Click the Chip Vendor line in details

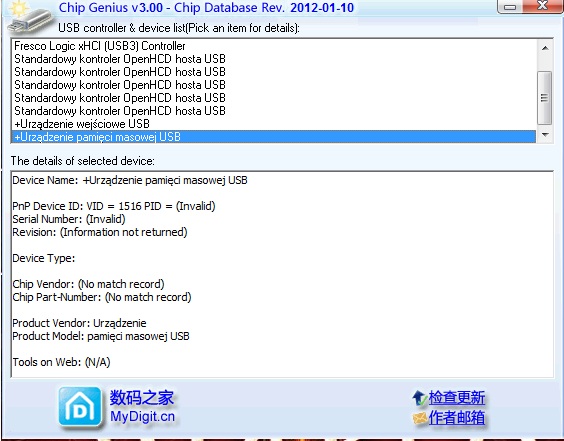click(88, 284)
